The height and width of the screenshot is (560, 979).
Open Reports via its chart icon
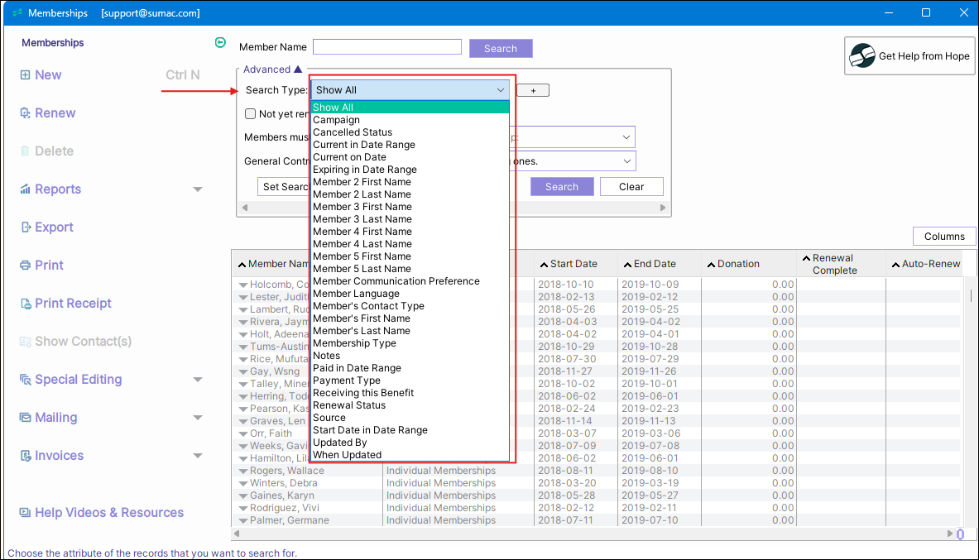[x=25, y=189]
